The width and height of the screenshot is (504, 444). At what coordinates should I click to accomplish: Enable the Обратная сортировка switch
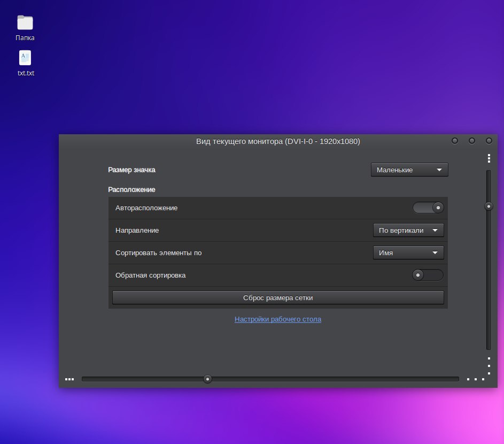click(428, 275)
